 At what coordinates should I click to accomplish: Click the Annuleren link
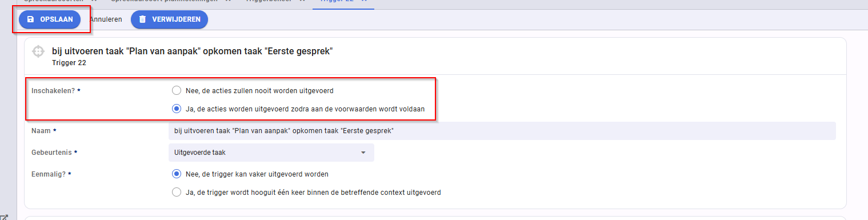tap(106, 19)
